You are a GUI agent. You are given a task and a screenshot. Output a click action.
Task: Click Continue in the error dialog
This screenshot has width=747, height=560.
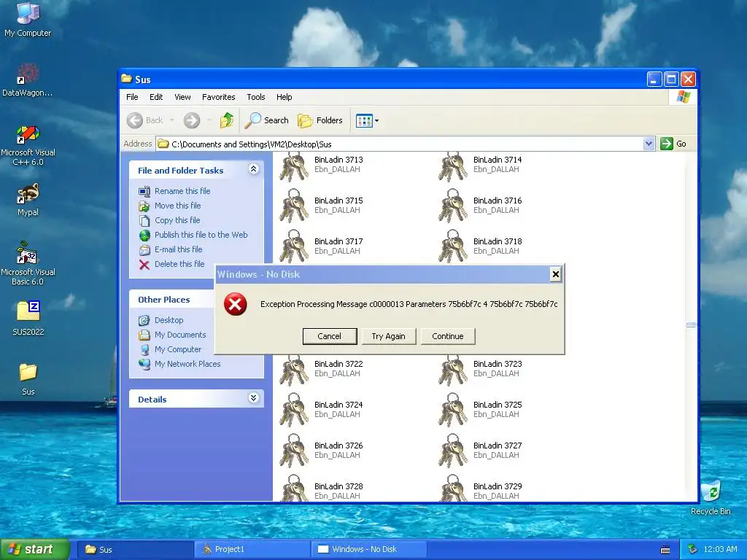pyautogui.click(x=448, y=336)
